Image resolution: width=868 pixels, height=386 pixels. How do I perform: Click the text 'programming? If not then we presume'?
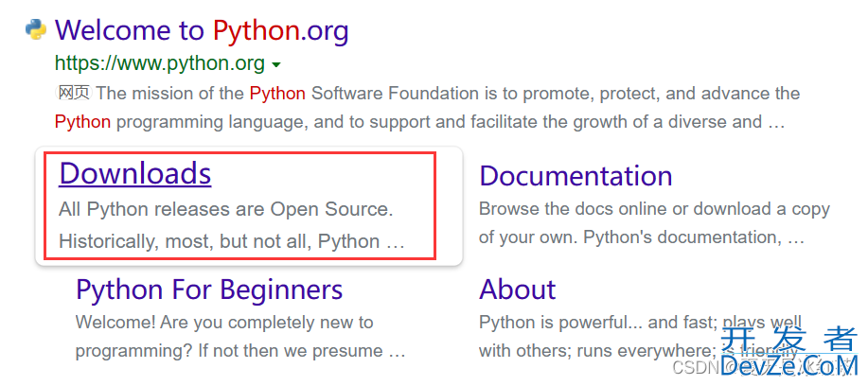point(229,351)
